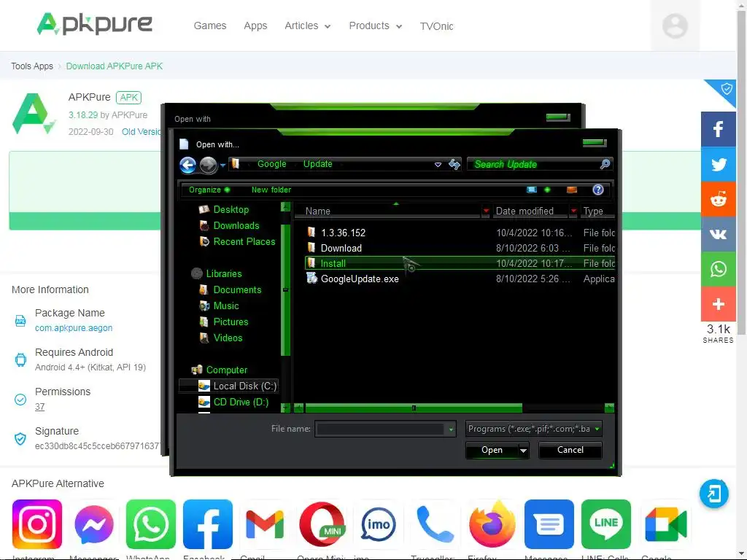Open the Organize menu

(209, 190)
